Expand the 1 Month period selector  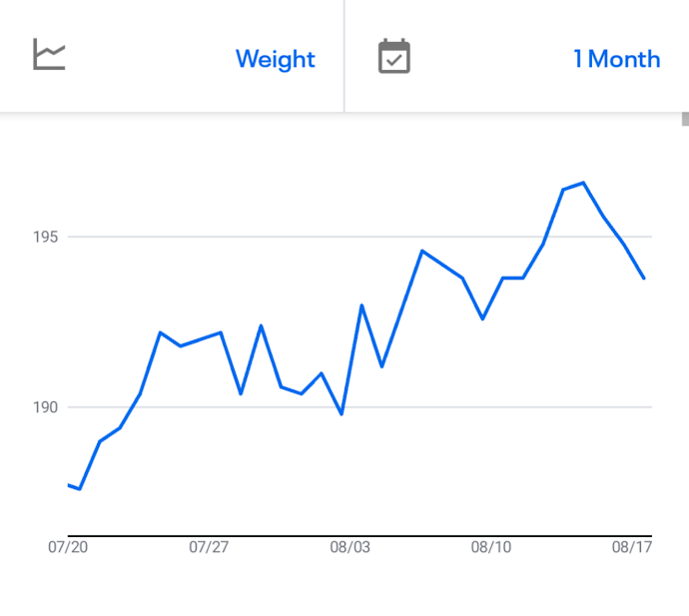tap(616, 59)
